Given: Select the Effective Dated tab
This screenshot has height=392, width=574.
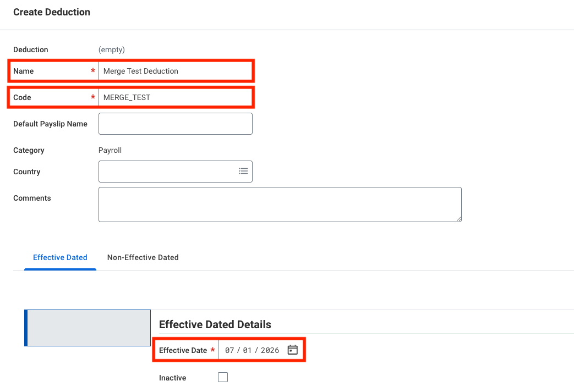Looking at the screenshot, I should pyautogui.click(x=60, y=257).
